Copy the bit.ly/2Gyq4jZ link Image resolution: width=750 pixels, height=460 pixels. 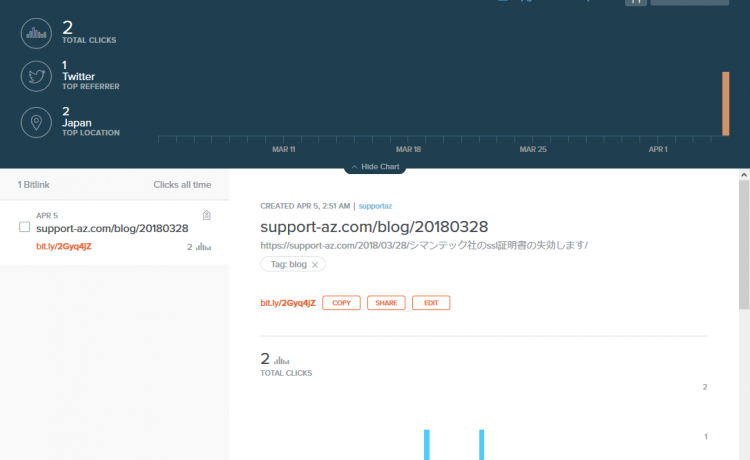342,303
